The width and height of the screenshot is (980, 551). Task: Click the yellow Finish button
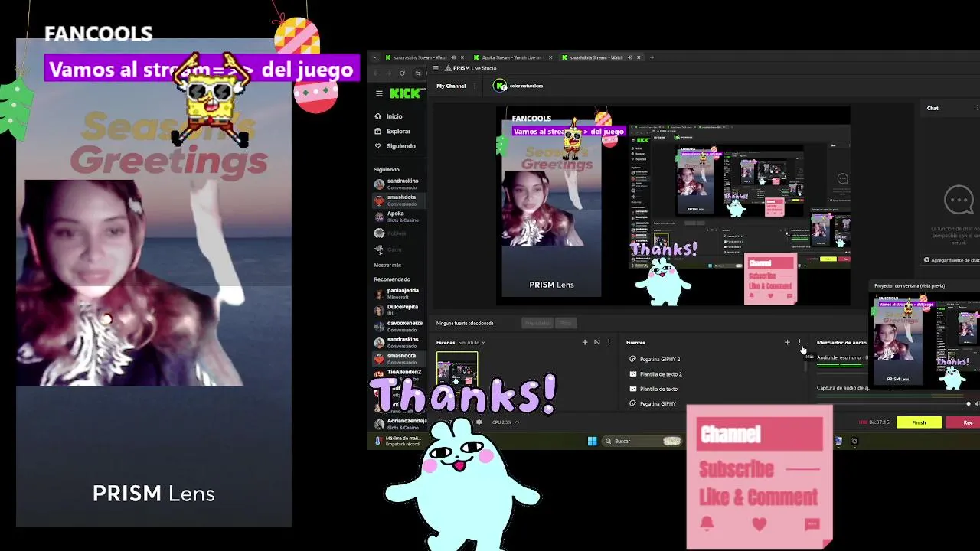coord(919,422)
